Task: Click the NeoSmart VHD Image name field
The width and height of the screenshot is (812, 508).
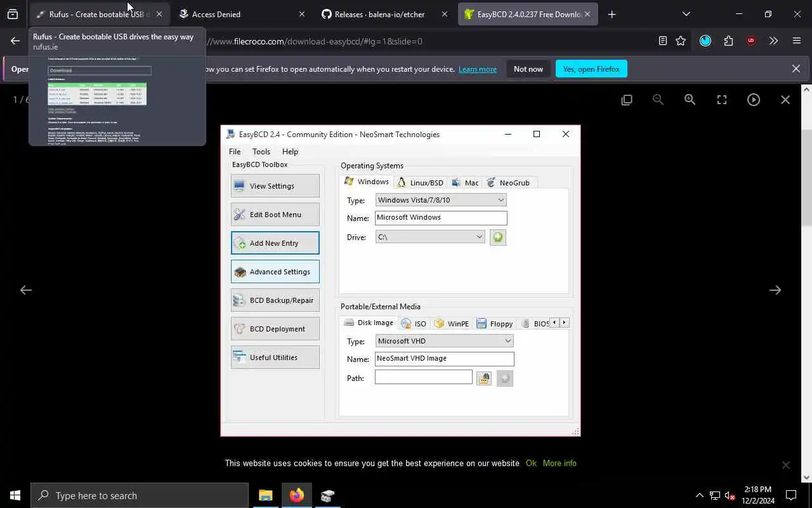Action: pos(444,359)
